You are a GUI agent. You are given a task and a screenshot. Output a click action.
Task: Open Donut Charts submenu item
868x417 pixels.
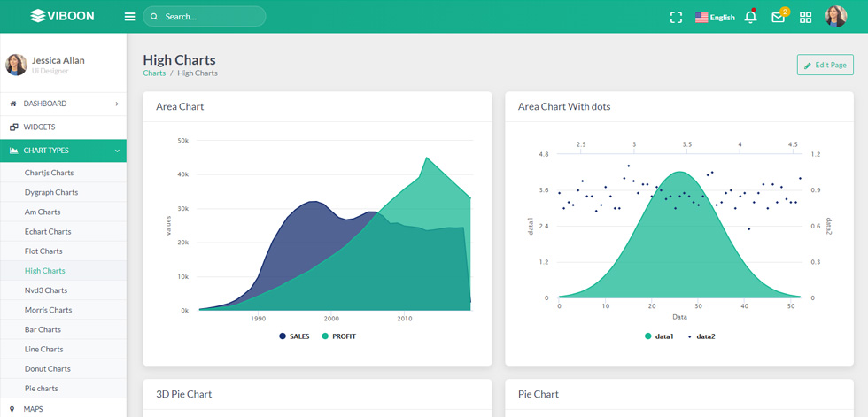(x=63, y=369)
